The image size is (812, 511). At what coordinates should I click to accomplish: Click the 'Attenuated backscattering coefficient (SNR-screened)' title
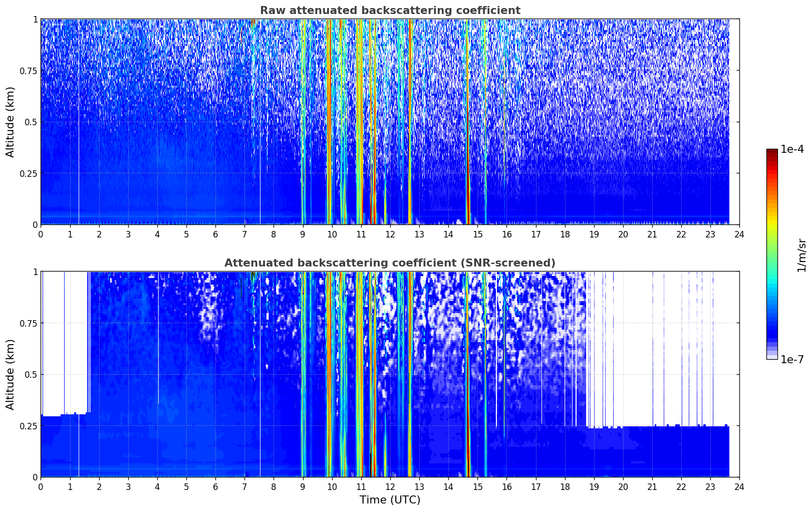(390, 263)
